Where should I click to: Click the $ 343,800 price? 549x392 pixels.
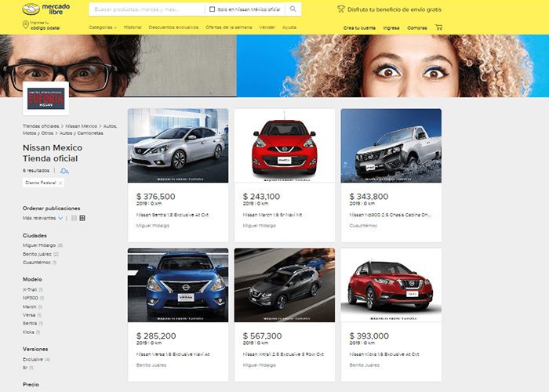(369, 197)
